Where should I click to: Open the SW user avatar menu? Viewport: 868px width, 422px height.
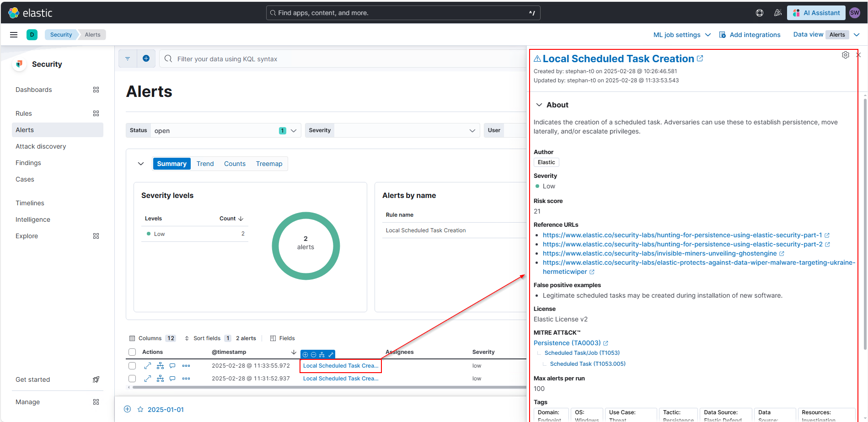[855, 13]
